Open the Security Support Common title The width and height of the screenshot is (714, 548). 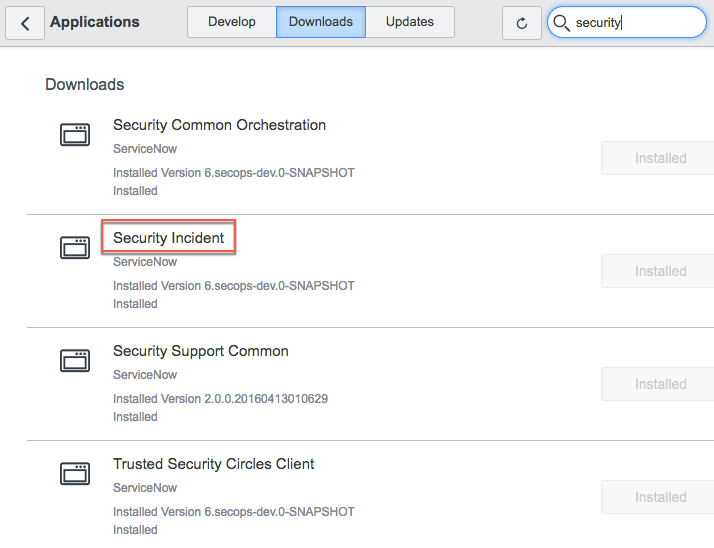[201, 351]
